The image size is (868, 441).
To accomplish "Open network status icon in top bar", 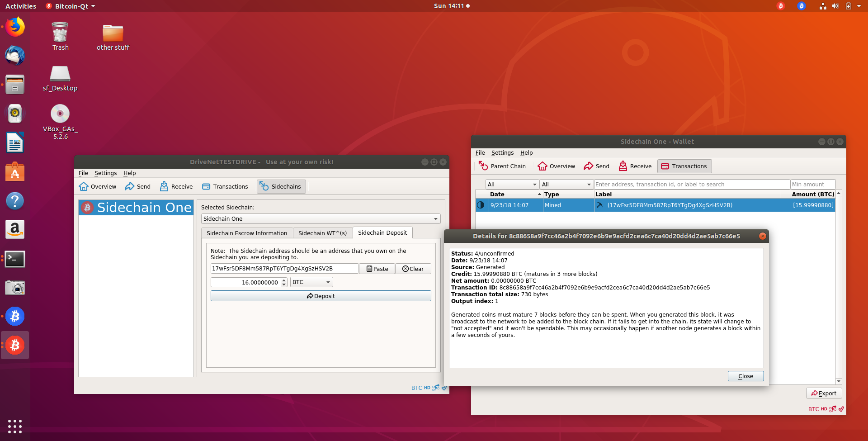I will pyautogui.click(x=823, y=6).
